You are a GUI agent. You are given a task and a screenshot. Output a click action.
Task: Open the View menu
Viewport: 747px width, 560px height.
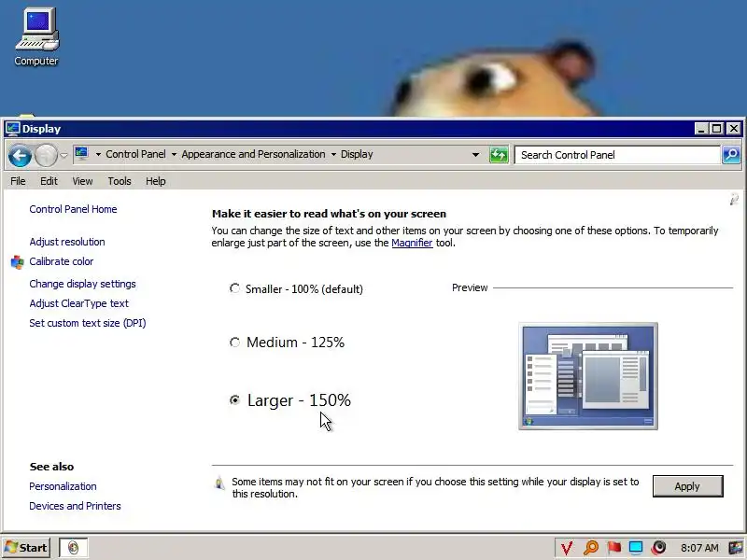(x=82, y=181)
